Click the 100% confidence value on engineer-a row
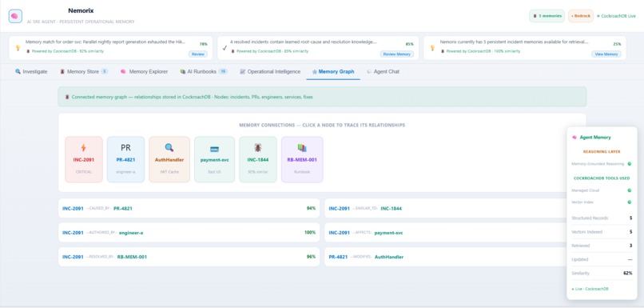The width and height of the screenshot is (644, 308). coord(310,233)
